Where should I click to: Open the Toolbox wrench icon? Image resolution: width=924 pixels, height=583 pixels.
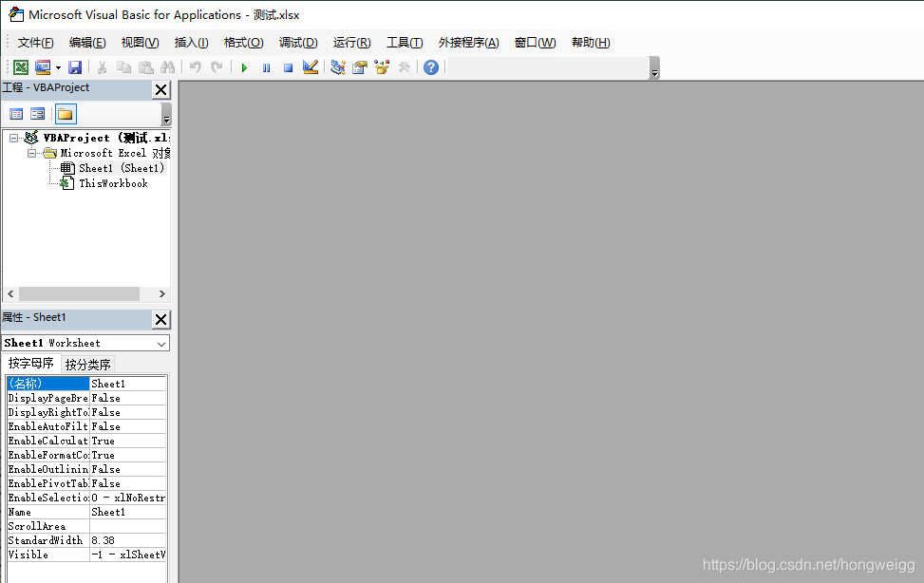405,67
